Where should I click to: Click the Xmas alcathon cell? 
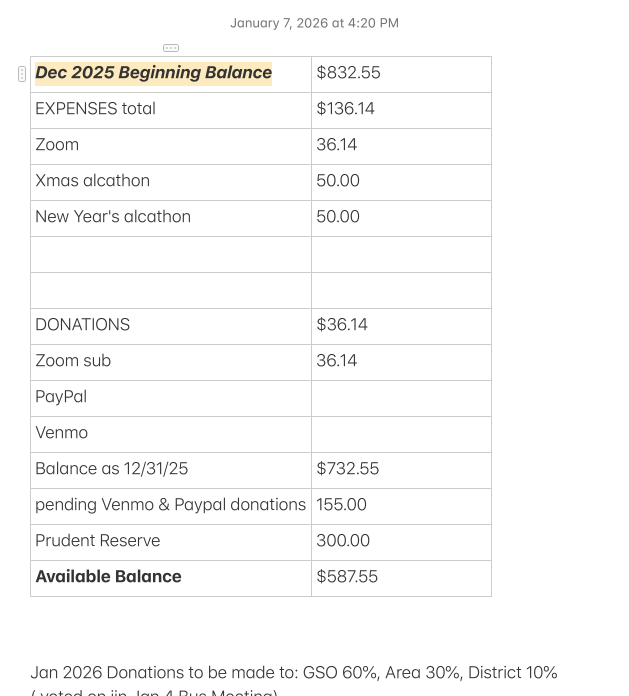click(92, 181)
